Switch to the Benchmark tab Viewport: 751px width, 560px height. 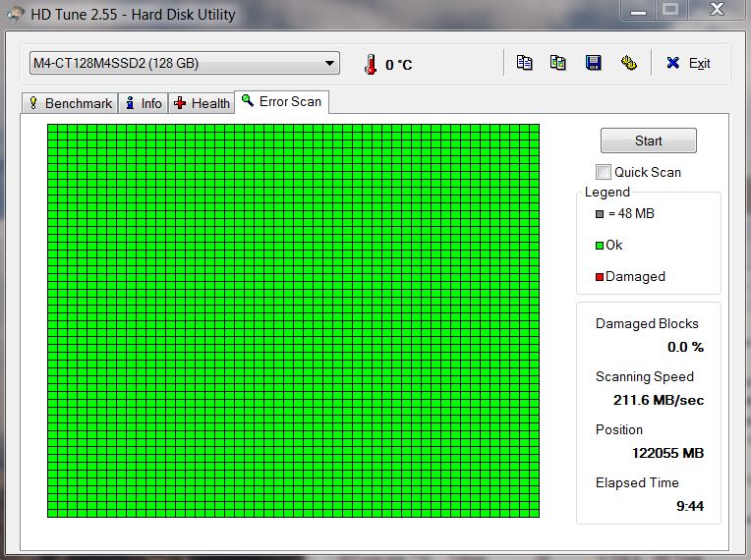pyautogui.click(x=70, y=103)
